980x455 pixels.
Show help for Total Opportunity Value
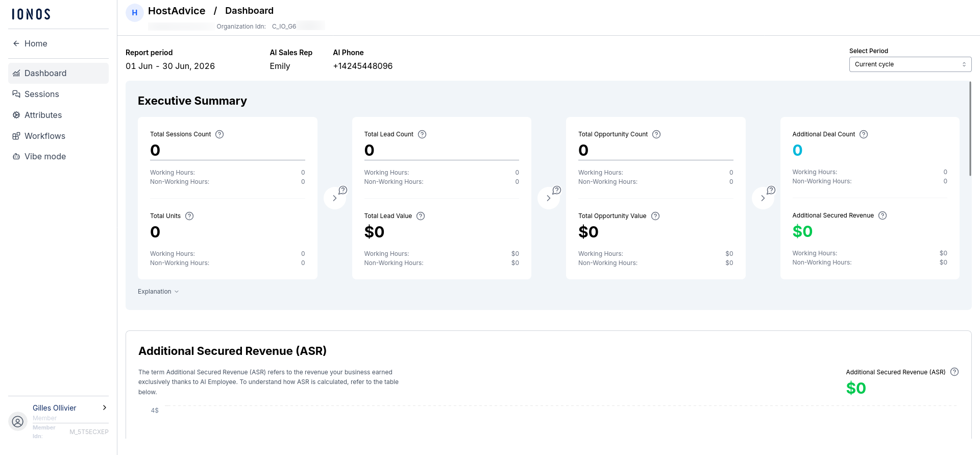click(x=655, y=216)
